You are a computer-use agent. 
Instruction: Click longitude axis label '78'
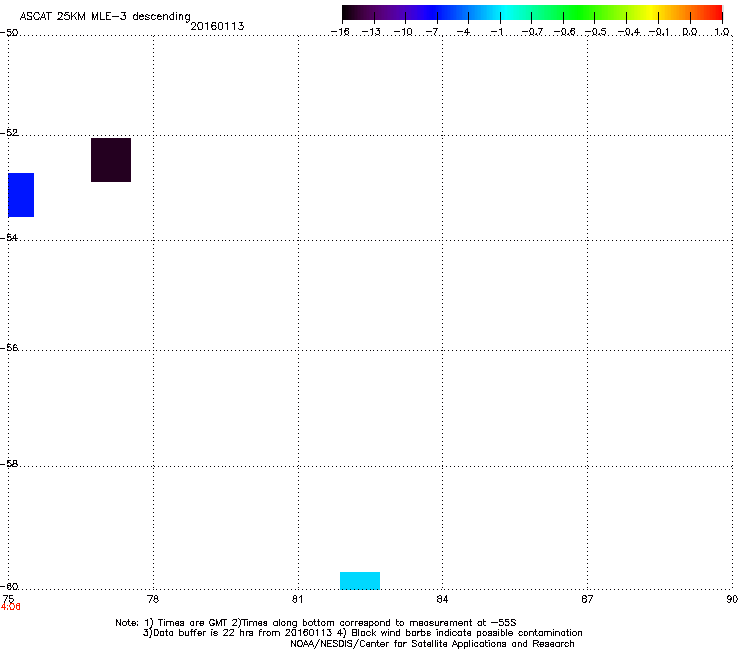pos(153,599)
